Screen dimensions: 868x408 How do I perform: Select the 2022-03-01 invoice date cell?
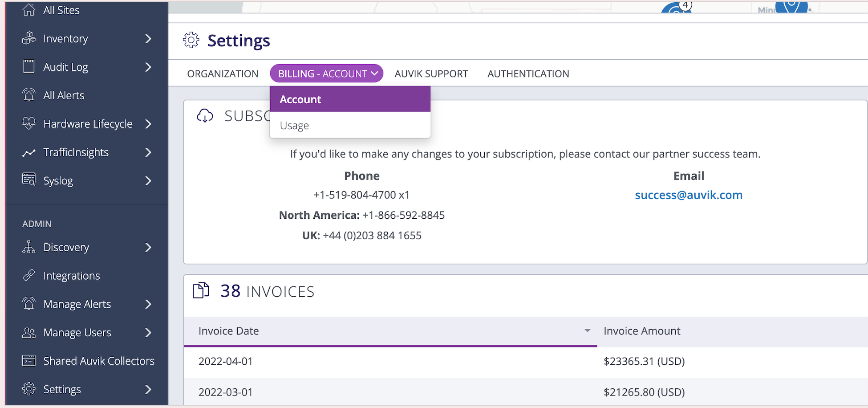coord(226,392)
